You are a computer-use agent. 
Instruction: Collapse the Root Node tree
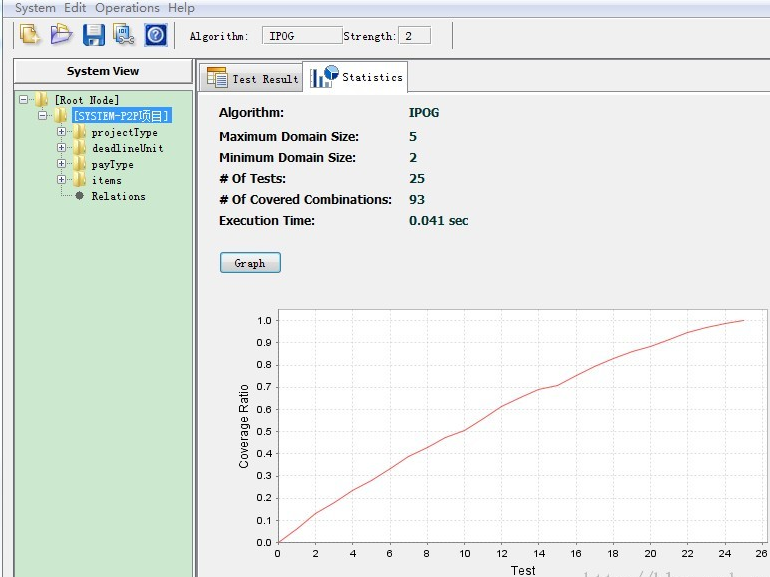23,100
